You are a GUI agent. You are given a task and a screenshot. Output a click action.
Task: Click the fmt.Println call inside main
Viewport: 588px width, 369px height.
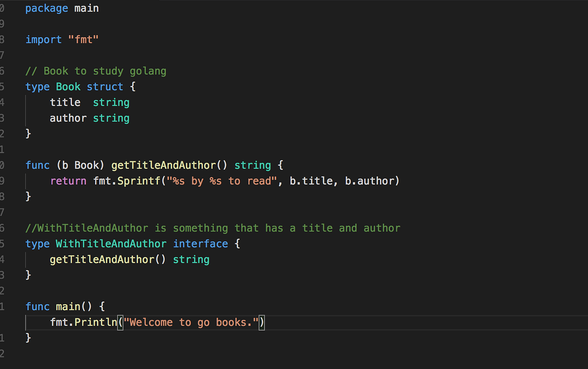(83, 322)
